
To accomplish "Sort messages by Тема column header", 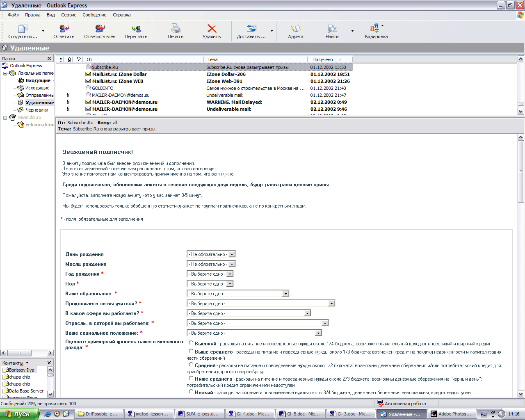I will 256,59.
